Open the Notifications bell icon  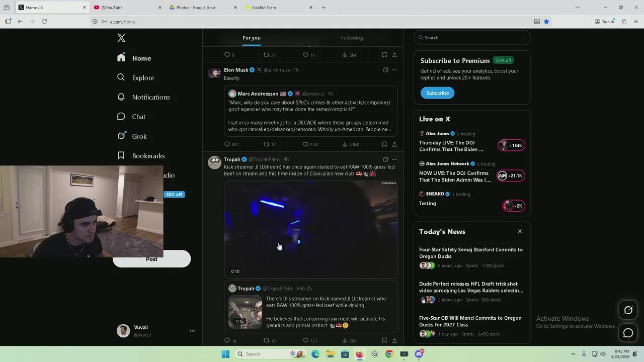[x=121, y=97]
